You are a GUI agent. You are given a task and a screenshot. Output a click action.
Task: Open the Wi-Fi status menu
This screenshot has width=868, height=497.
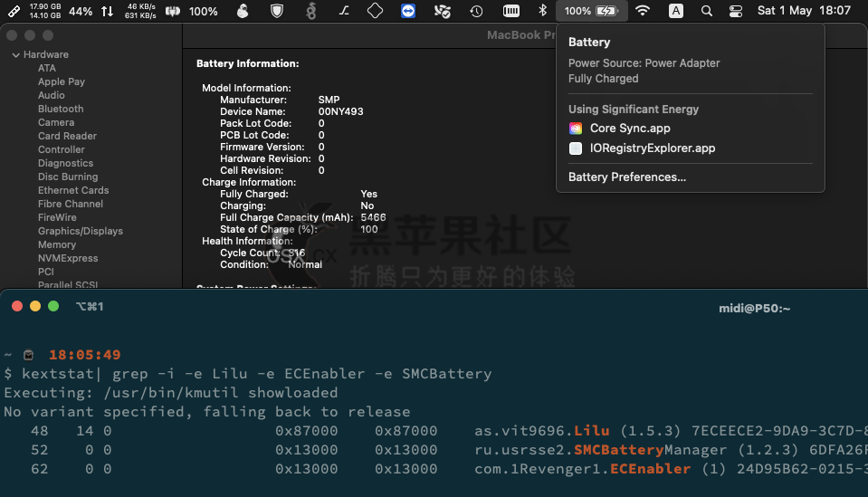click(642, 11)
